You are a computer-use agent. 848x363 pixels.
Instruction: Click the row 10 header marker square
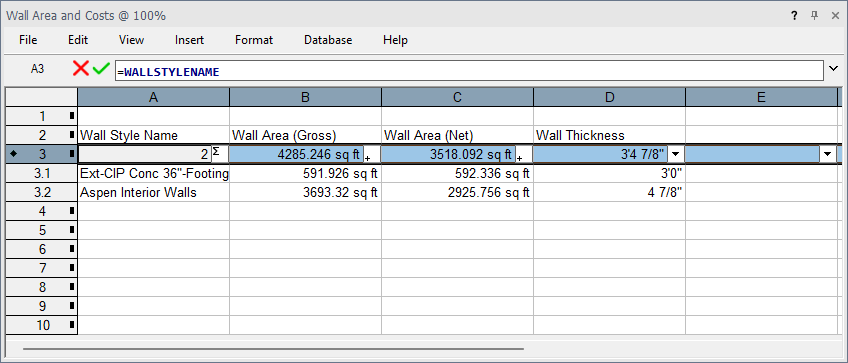[x=72, y=325]
